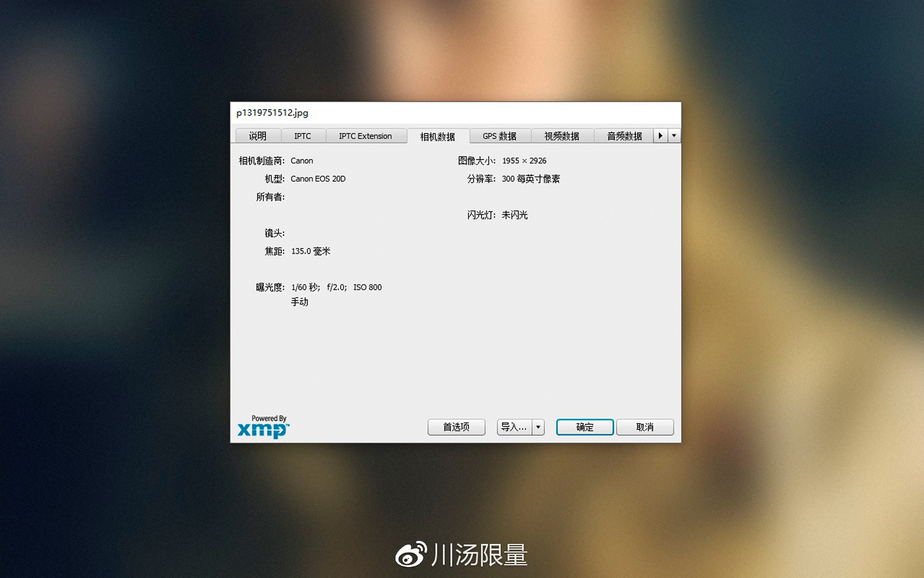Select the 相机数据 tab
Image resolution: width=924 pixels, height=578 pixels.
[x=438, y=136]
